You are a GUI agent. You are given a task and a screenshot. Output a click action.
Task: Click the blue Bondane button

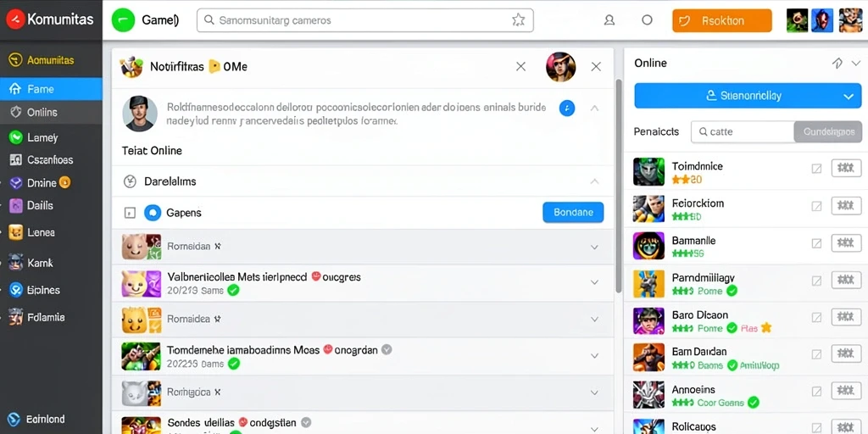pos(573,213)
